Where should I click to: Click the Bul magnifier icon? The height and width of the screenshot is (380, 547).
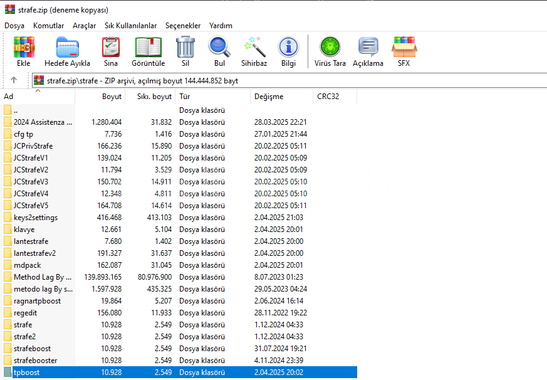point(219,47)
